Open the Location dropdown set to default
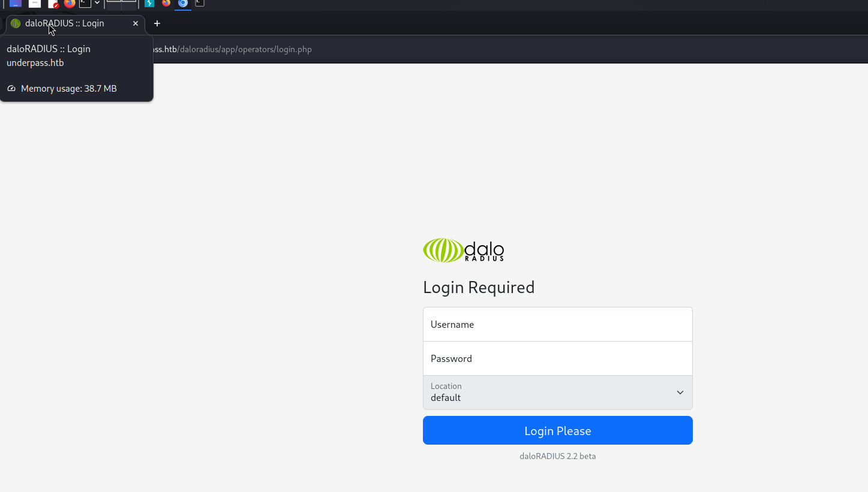 tap(557, 393)
